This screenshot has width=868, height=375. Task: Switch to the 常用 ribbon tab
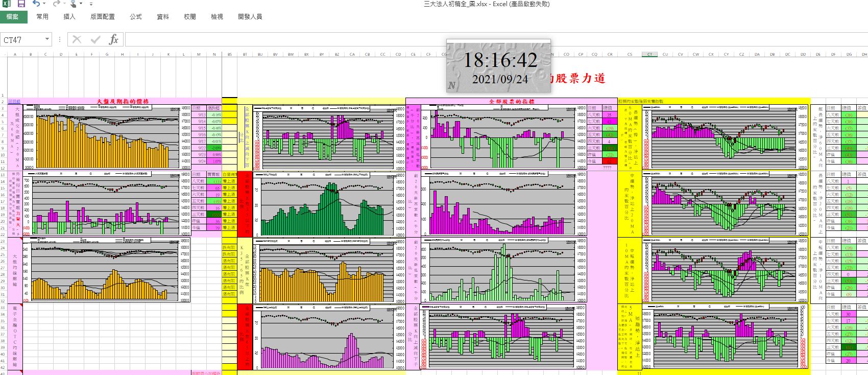(42, 17)
